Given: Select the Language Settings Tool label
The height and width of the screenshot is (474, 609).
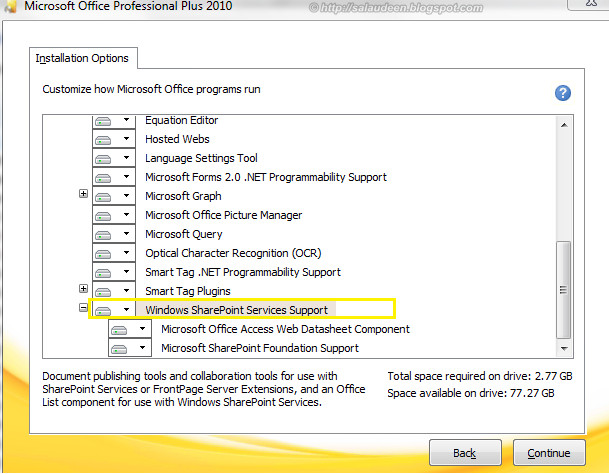Looking at the screenshot, I should tap(201, 158).
